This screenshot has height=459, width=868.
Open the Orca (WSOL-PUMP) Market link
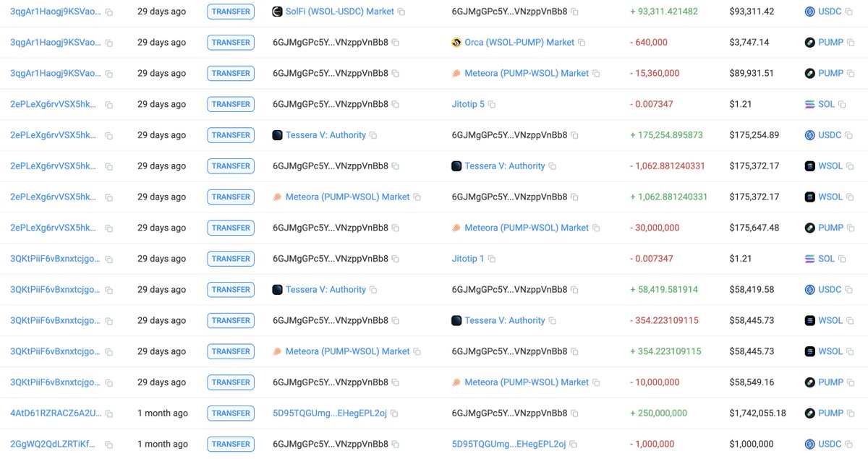coord(519,43)
